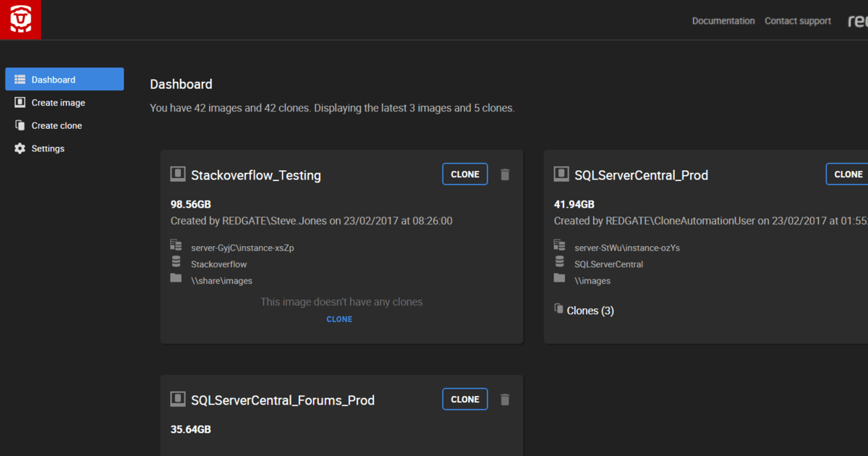Image resolution: width=868 pixels, height=456 pixels.
Task: Click text server-GyjC\instance-xsZp
Action: (242, 248)
